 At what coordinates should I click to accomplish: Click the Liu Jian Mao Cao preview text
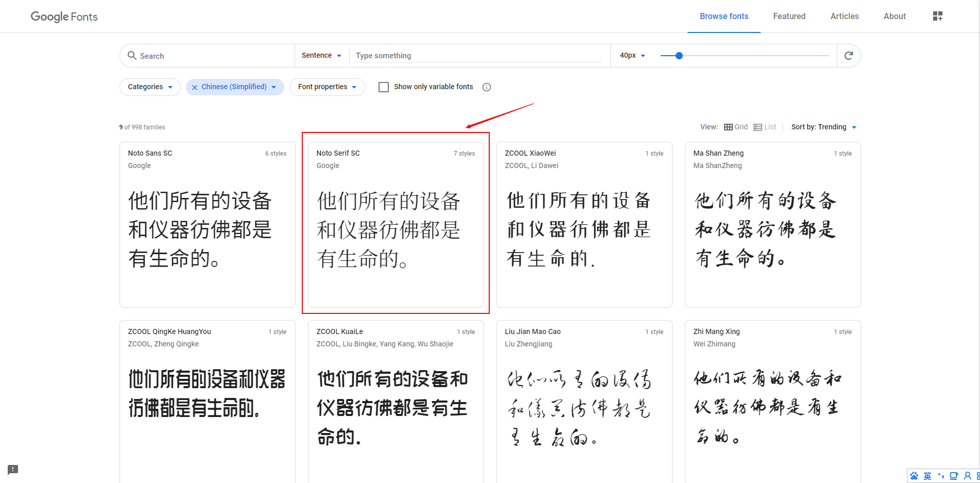tap(578, 408)
